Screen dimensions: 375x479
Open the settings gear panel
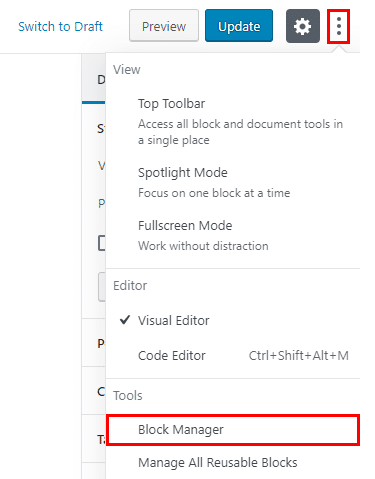click(x=303, y=26)
